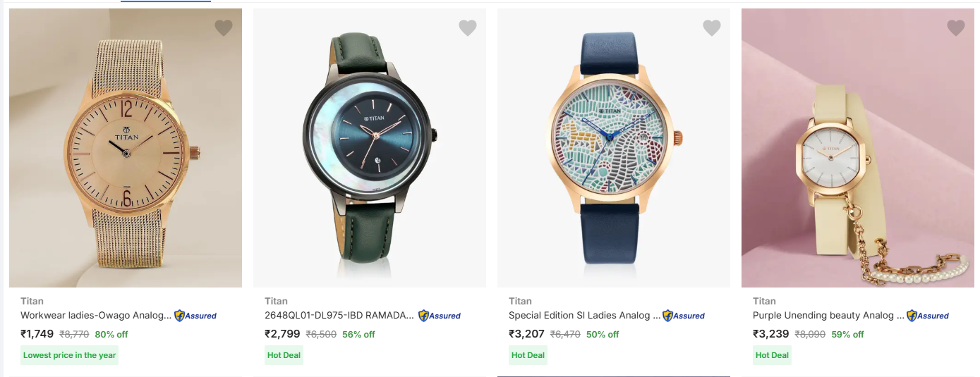Open cream strap watch with bracelet image
980x377 pixels.
point(858,148)
